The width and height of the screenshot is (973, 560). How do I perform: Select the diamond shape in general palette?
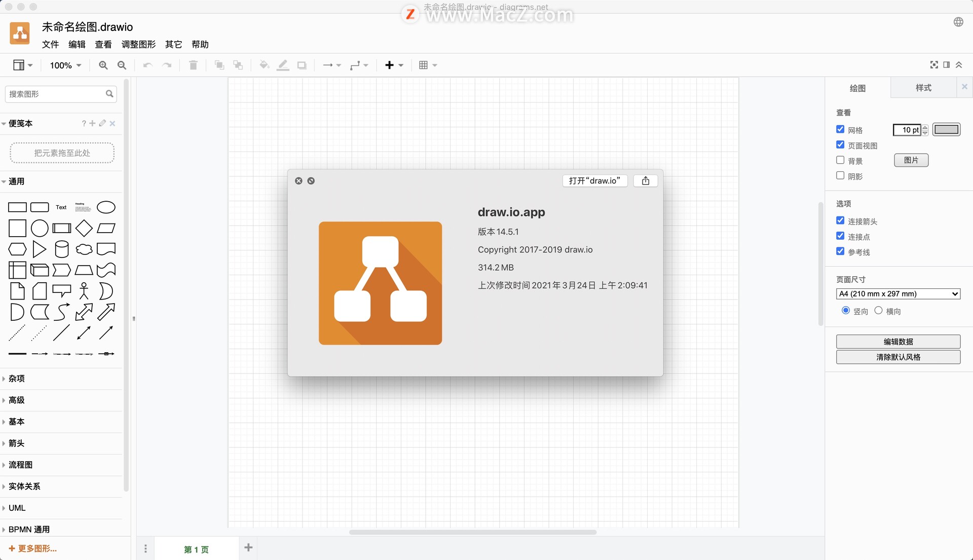click(84, 228)
